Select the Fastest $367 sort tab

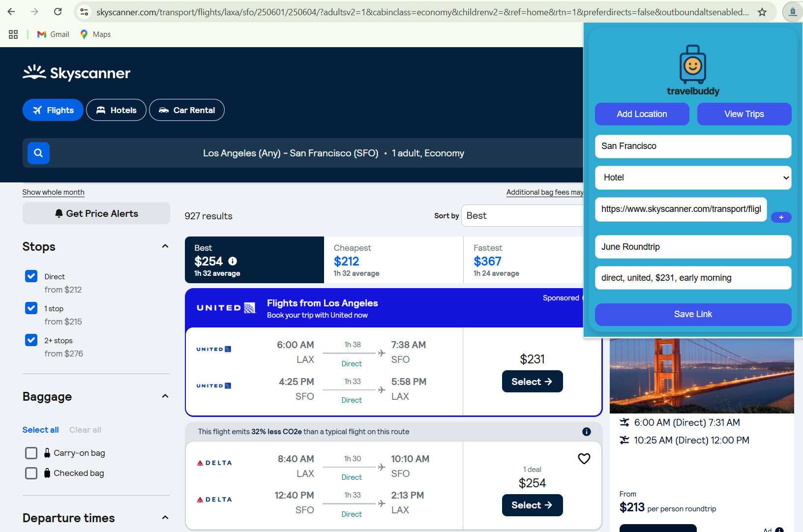pos(523,260)
